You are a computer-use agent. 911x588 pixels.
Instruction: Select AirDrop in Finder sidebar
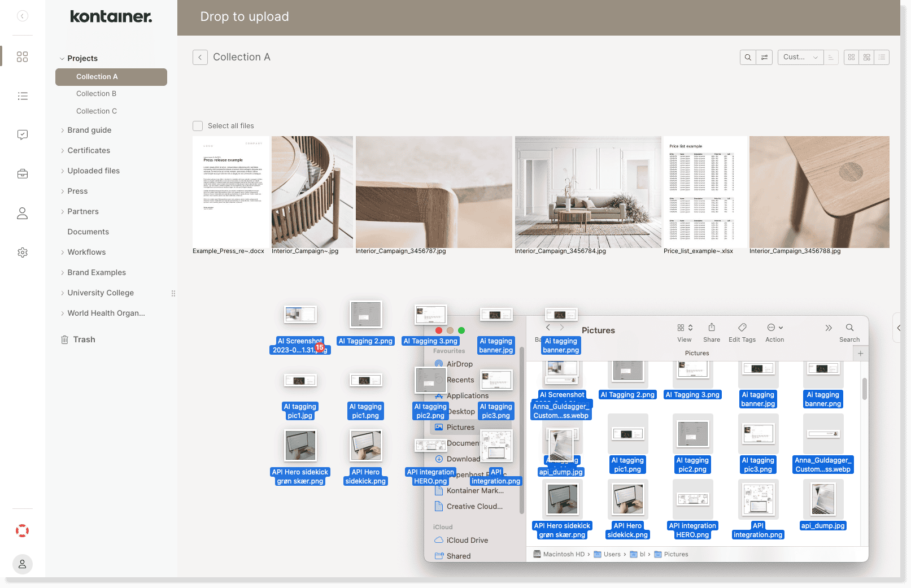coord(459,364)
